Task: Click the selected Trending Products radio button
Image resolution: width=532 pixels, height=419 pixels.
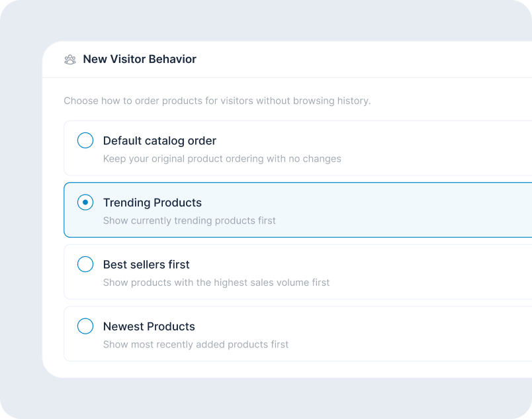Action: pos(85,203)
